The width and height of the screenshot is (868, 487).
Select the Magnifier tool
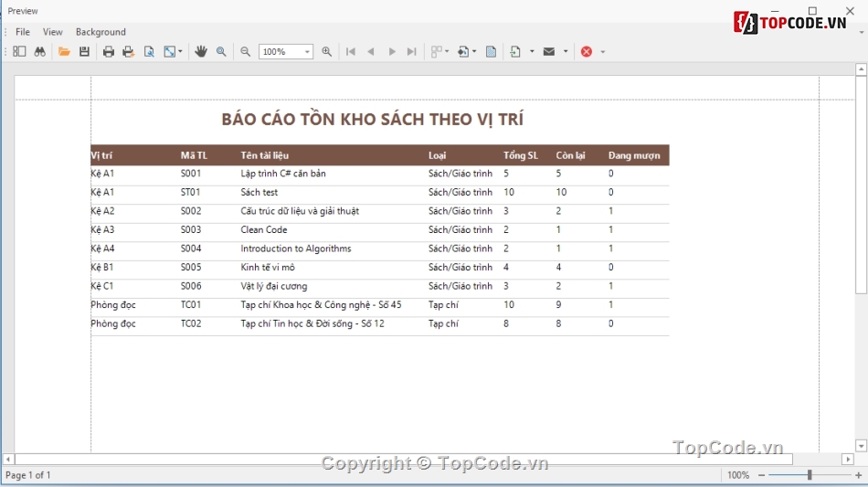[x=221, y=51]
